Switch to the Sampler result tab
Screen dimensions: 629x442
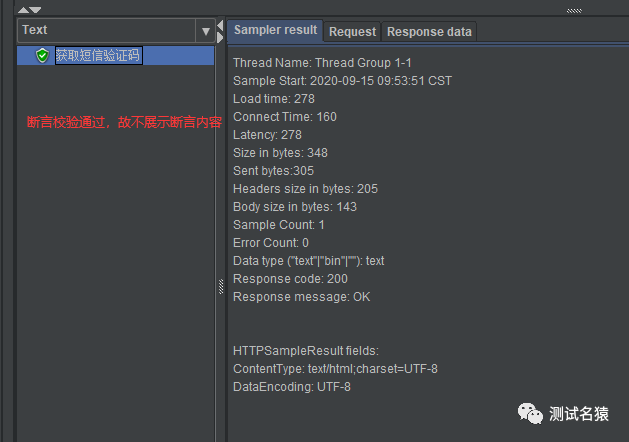pyautogui.click(x=275, y=30)
